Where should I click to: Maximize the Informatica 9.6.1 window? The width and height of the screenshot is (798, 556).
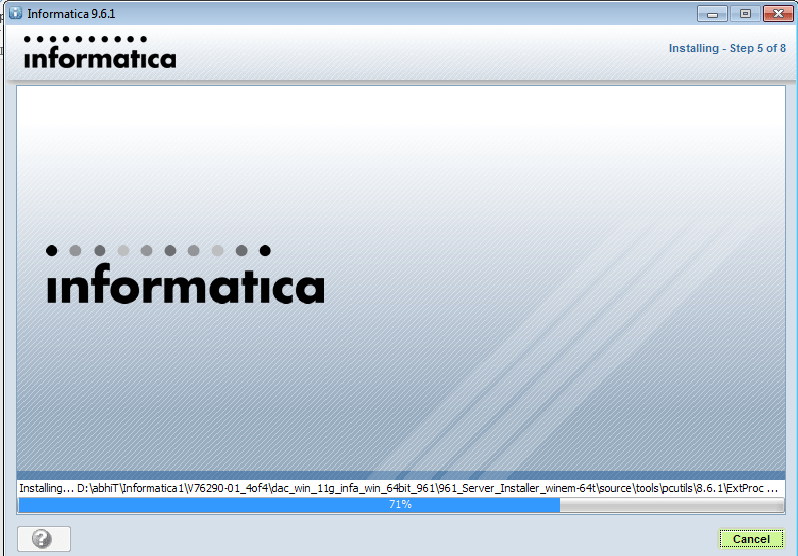[745, 14]
